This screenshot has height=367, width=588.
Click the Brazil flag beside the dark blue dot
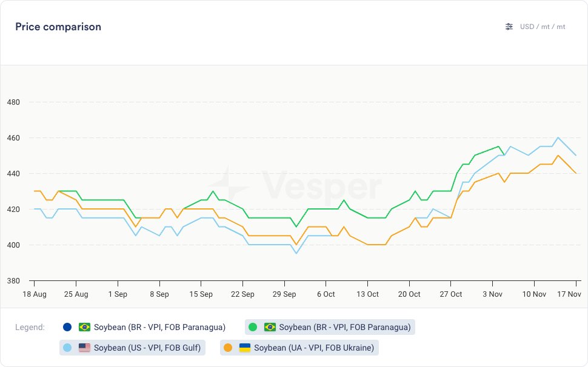[x=84, y=327]
